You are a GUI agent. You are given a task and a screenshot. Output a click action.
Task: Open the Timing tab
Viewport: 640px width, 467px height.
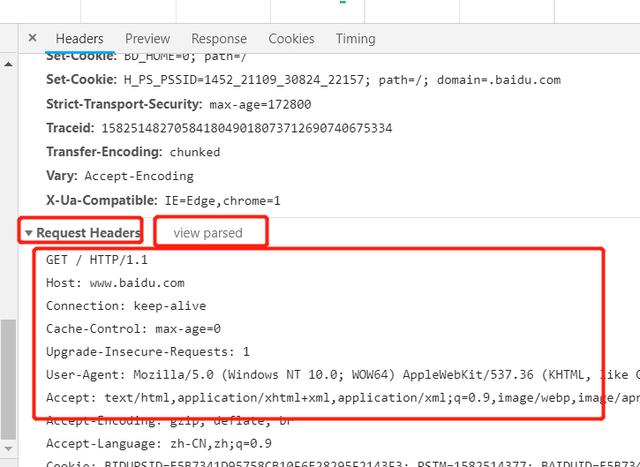[x=356, y=39]
